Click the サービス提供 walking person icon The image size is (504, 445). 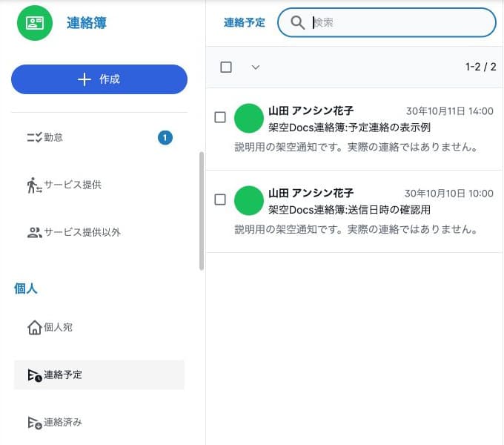(x=34, y=185)
